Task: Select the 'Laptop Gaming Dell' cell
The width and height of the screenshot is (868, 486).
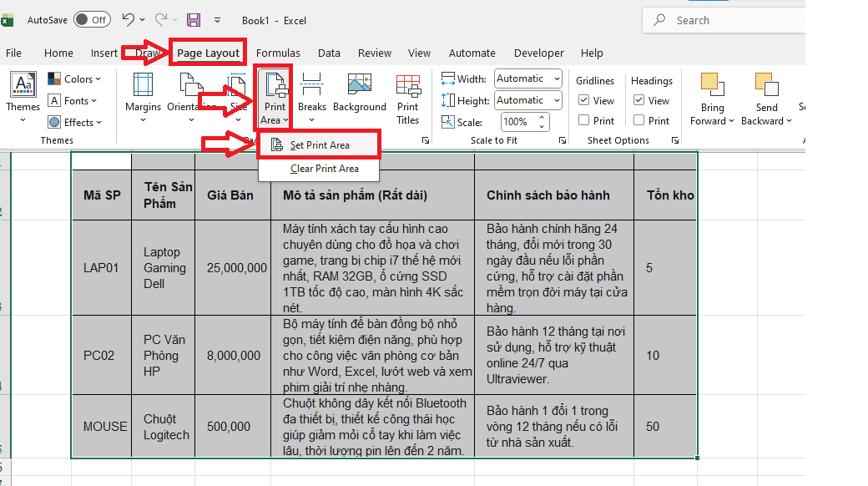Action: pos(164,268)
